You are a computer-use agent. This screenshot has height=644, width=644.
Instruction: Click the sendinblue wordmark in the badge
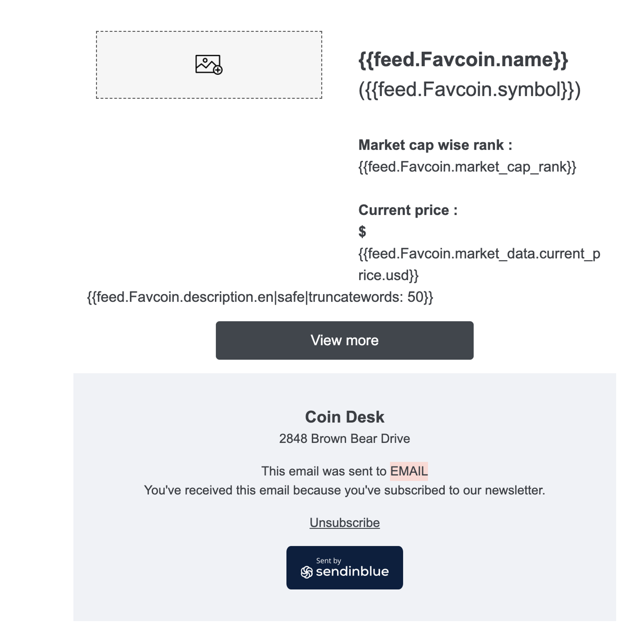click(352, 572)
